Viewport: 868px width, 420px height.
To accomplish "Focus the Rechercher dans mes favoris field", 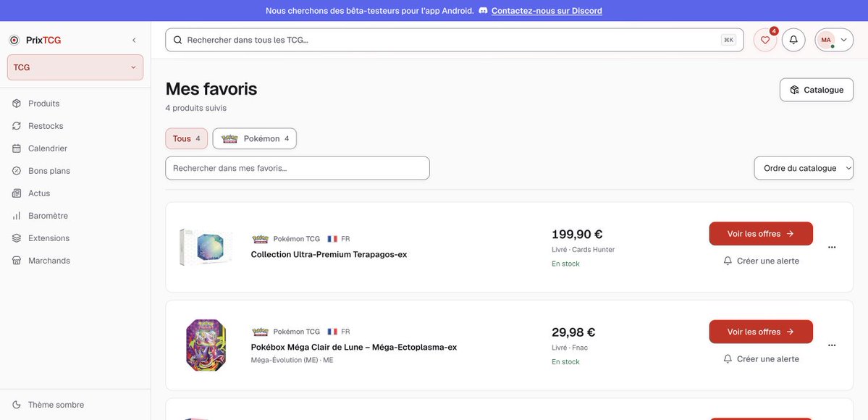I will click(298, 168).
